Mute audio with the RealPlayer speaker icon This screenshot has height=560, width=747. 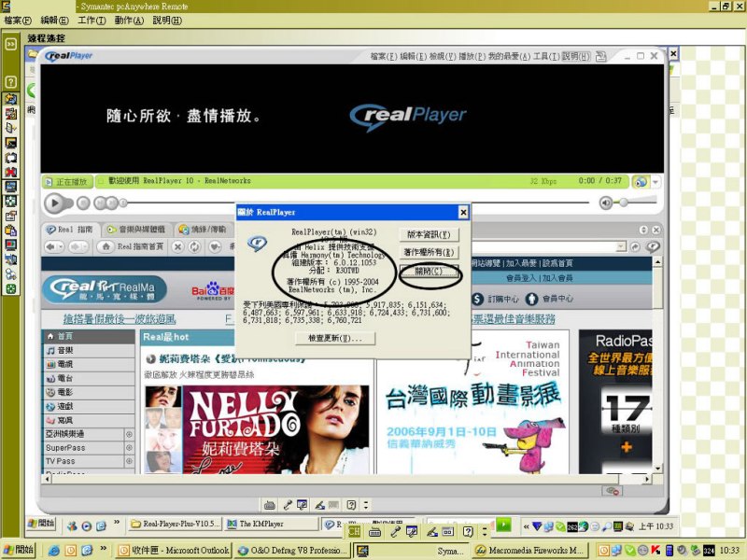605,203
